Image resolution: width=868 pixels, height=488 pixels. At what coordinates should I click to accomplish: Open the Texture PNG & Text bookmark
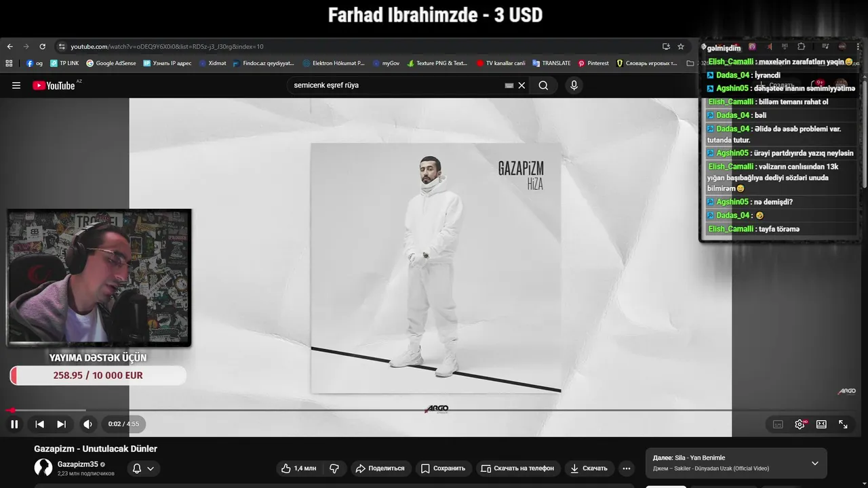pyautogui.click(x=437, y=63)
